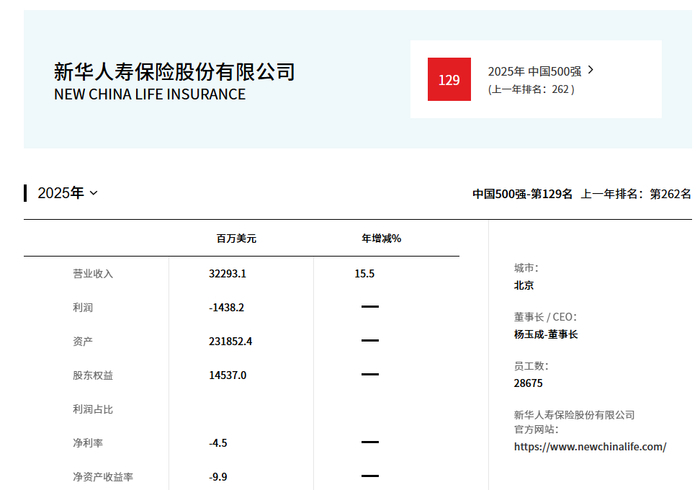The width and height of the screenshot is (700, 490).
Task: Click the revenue value 32293.1
Action: pyautogui.click(x=228, y=273)
